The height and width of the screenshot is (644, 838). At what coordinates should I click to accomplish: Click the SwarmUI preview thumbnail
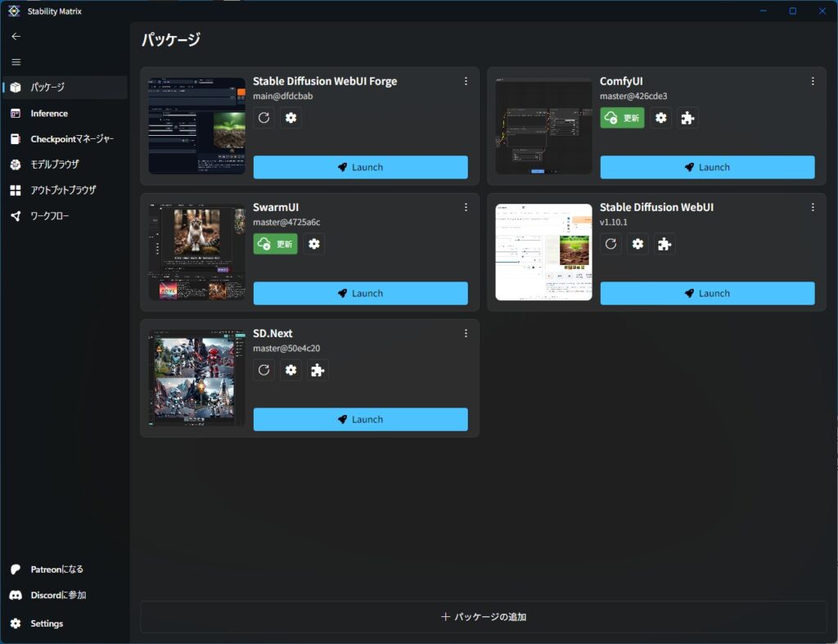tap(196, 252)
